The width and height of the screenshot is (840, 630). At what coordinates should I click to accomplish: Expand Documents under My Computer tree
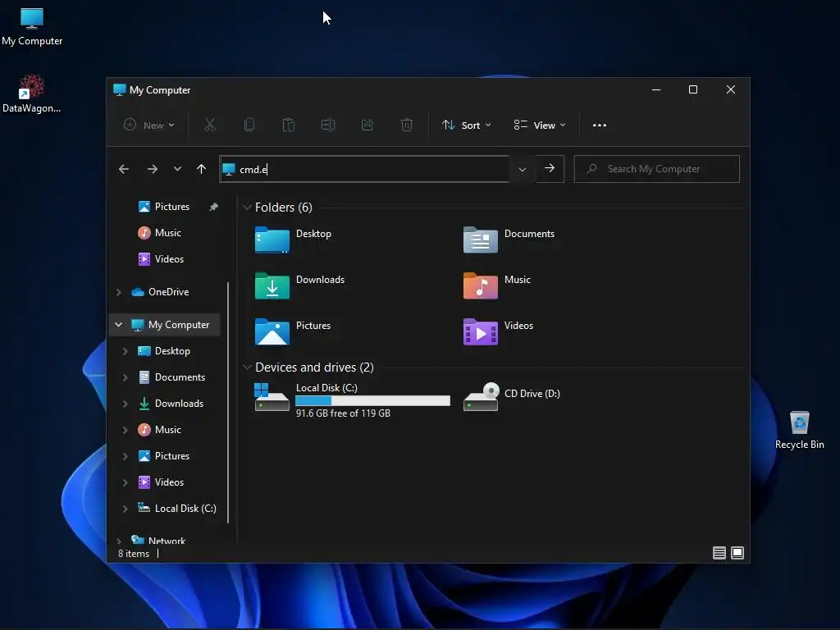(x=125, y=377)
